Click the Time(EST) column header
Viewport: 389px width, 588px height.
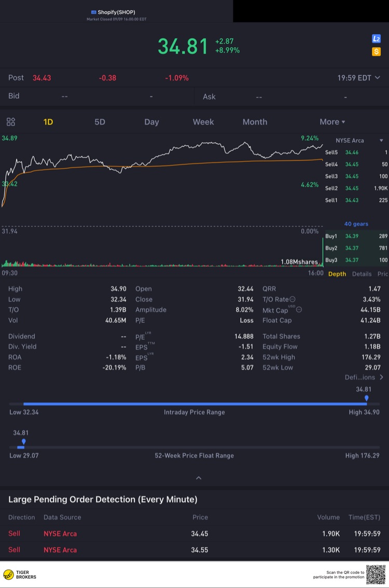364,517
